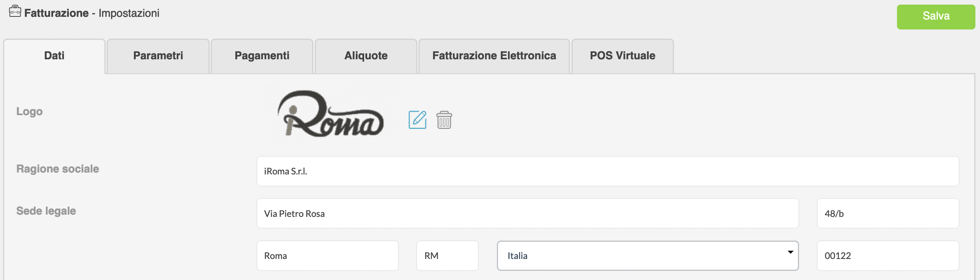Click the Ragione sociale input field
The width and height of the screenshot is (980, 280).
coord(607,171)
